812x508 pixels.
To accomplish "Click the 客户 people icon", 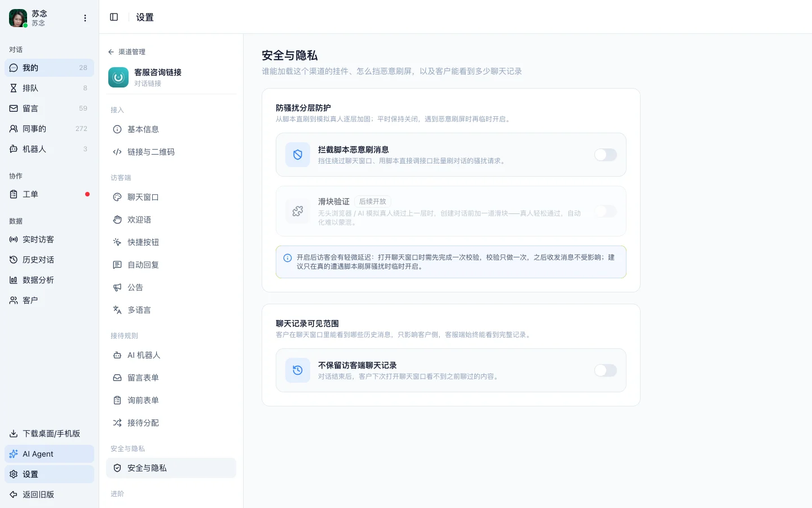I will point(14,300).
